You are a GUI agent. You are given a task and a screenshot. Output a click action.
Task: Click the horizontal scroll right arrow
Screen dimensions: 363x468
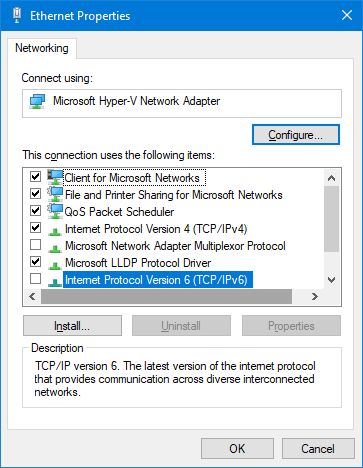pyautogui.click(x=314, y=296)
